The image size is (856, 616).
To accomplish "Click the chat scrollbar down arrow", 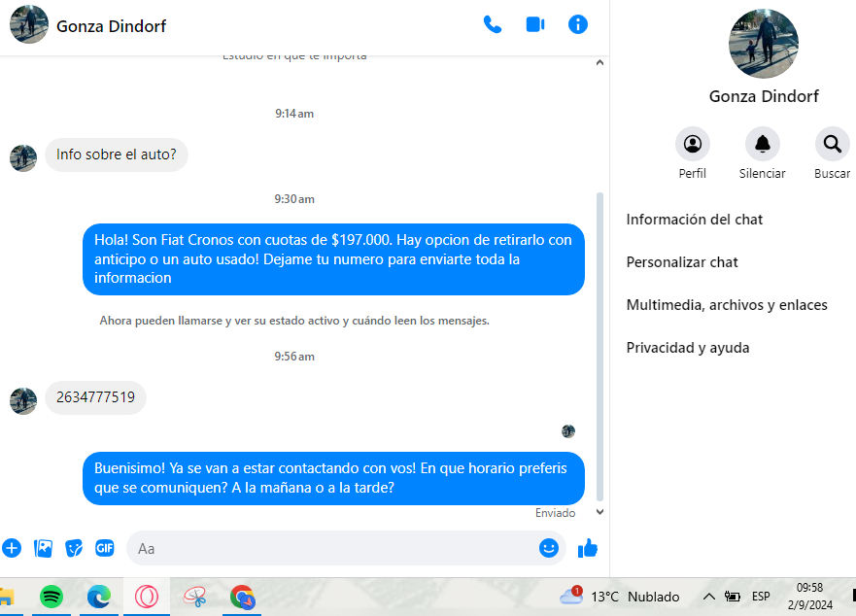I will 599,512.
